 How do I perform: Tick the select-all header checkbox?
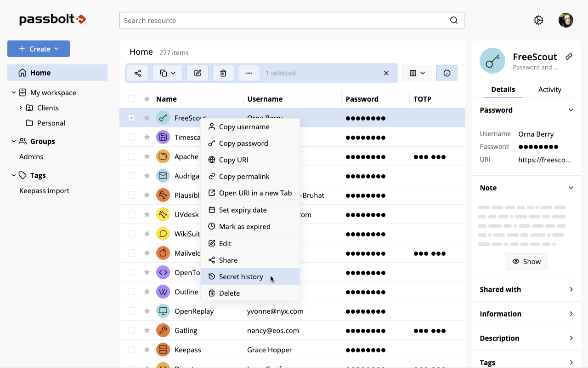(x=131, y=99)
